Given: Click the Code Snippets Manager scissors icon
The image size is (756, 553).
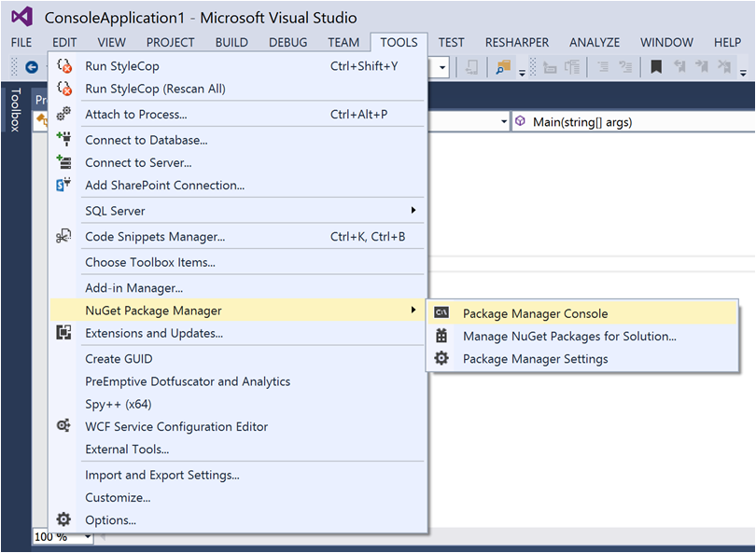Looking at the screenshot, I should pyautogui.click(x=63, y=236).
